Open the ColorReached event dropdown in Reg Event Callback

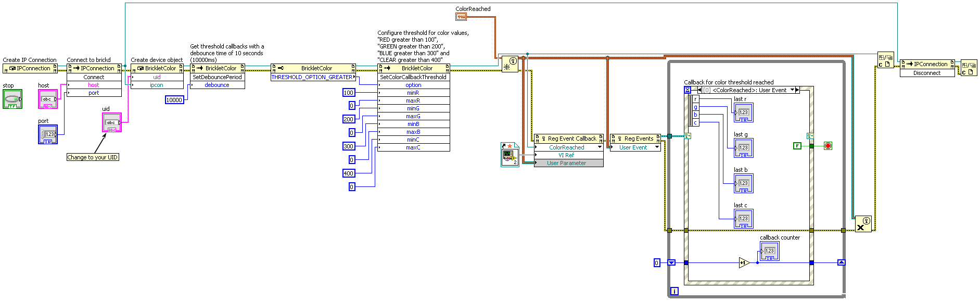pyautogui.click(x=600, y=147)
